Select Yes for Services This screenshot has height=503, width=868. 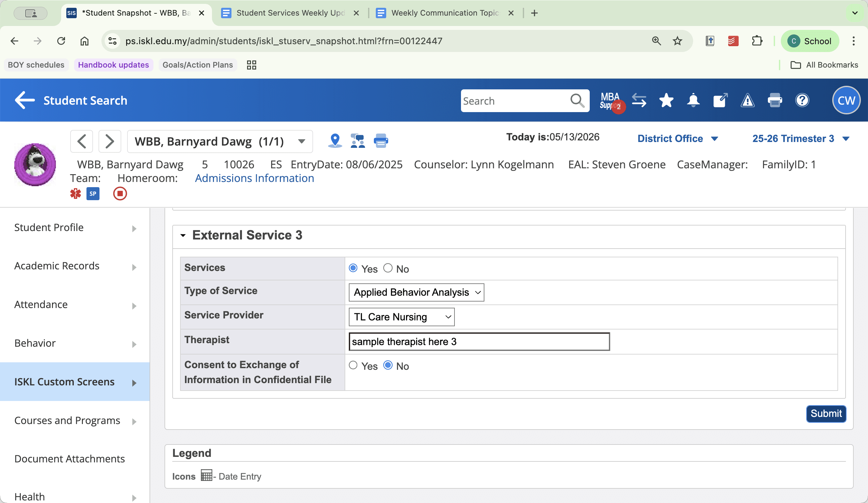point(353,268)
